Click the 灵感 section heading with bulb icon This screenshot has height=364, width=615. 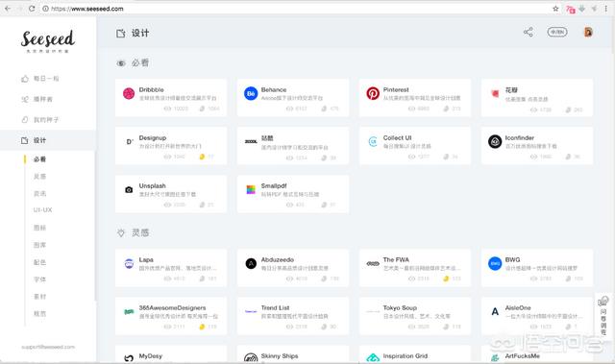click(133, 232)
